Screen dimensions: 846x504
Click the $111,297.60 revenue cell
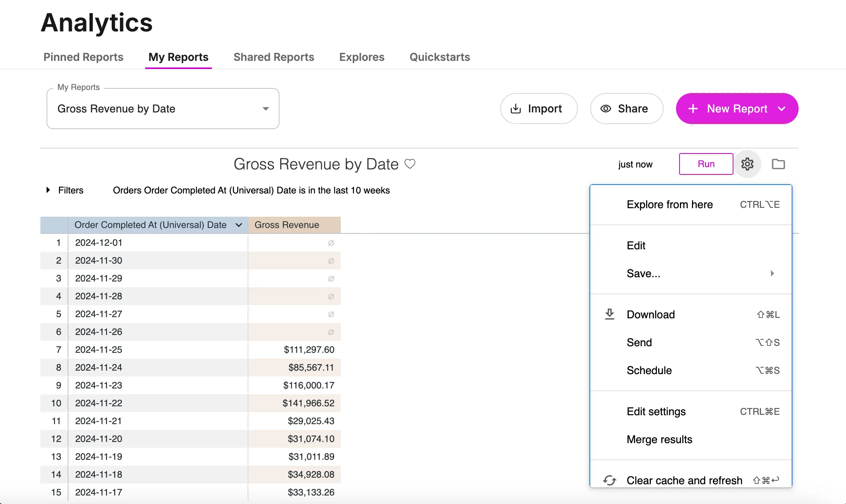click(295, 350)
